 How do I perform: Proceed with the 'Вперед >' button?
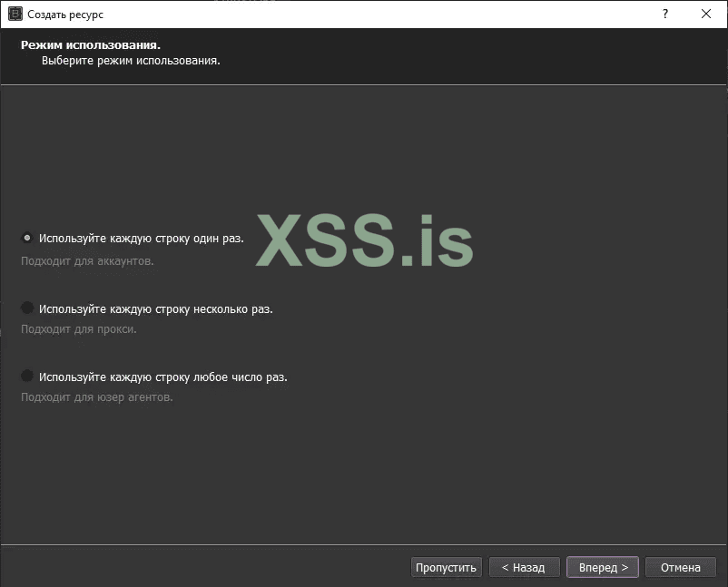603,568
